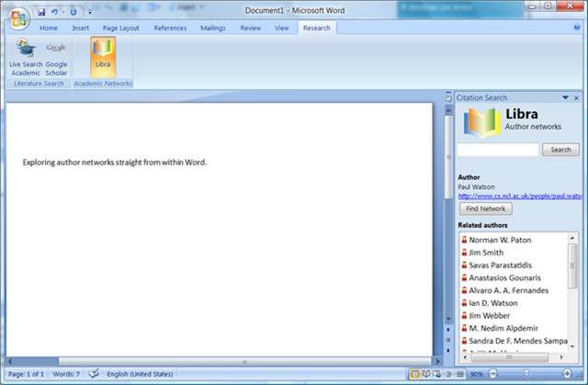Screen dimensions: 588x385
Task: Switch to the Home ribbon tab
Action: [49, 28]
